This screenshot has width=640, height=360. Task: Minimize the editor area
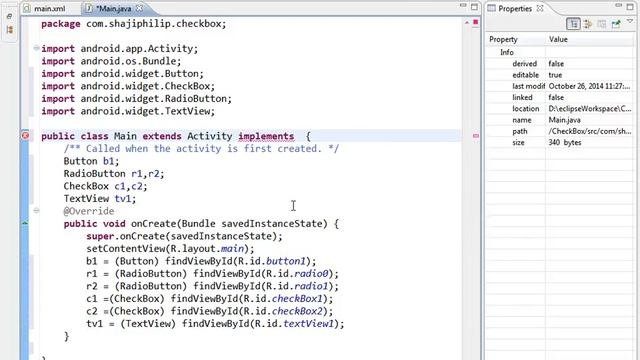pos(463,6)
